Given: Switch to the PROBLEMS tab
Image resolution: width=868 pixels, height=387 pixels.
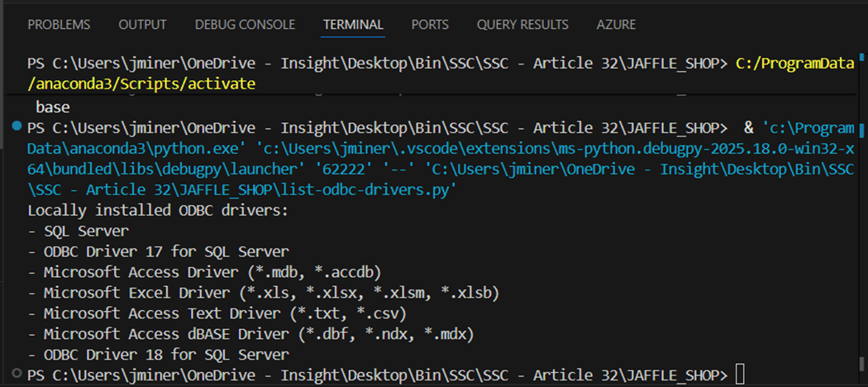Looking at the screenshot, I should (x=60, y=25).
